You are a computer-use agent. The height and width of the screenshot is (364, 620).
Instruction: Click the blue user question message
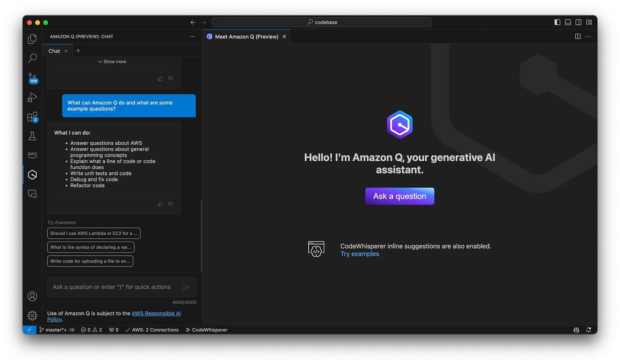(x=129, y=106)
